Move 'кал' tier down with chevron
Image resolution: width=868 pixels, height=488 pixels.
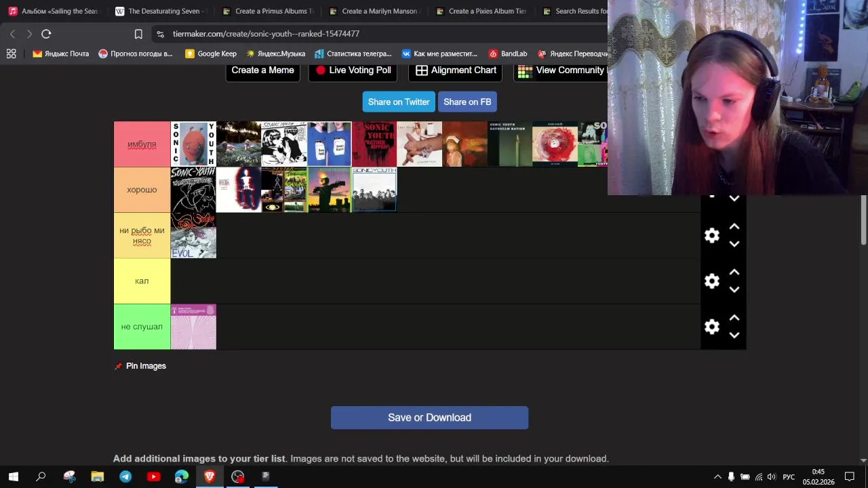[x=734, y=289]
